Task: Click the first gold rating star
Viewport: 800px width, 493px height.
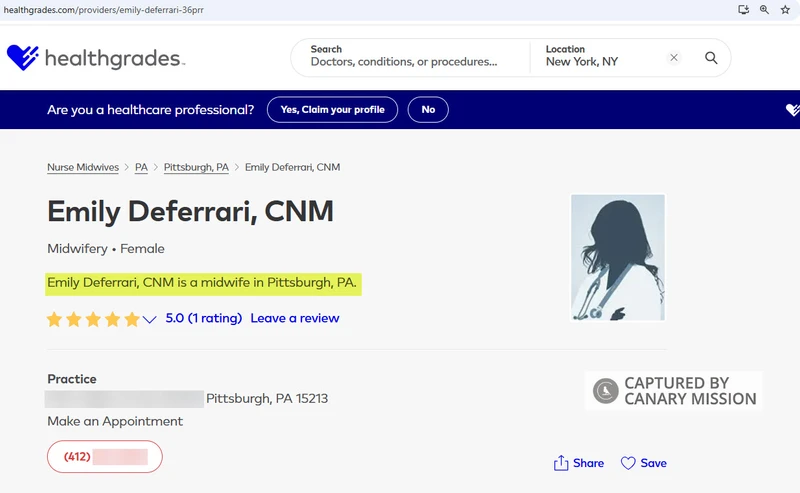Action: click(x=54, y=319)
